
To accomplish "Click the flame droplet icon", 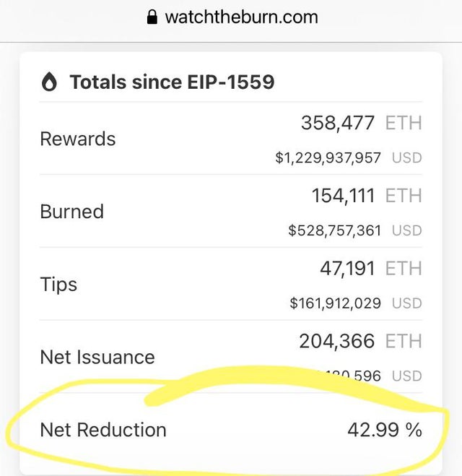I will (49, 82).
